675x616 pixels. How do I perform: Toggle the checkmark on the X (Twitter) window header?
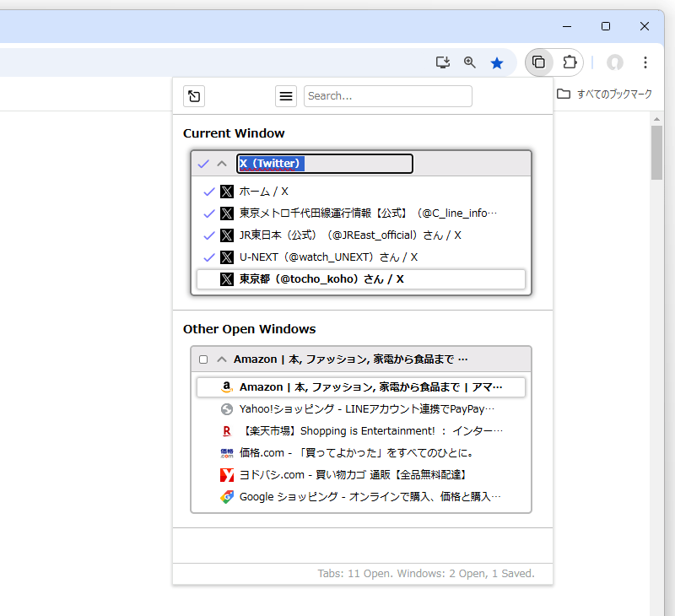pyautogui.click(x=203, y=164)
